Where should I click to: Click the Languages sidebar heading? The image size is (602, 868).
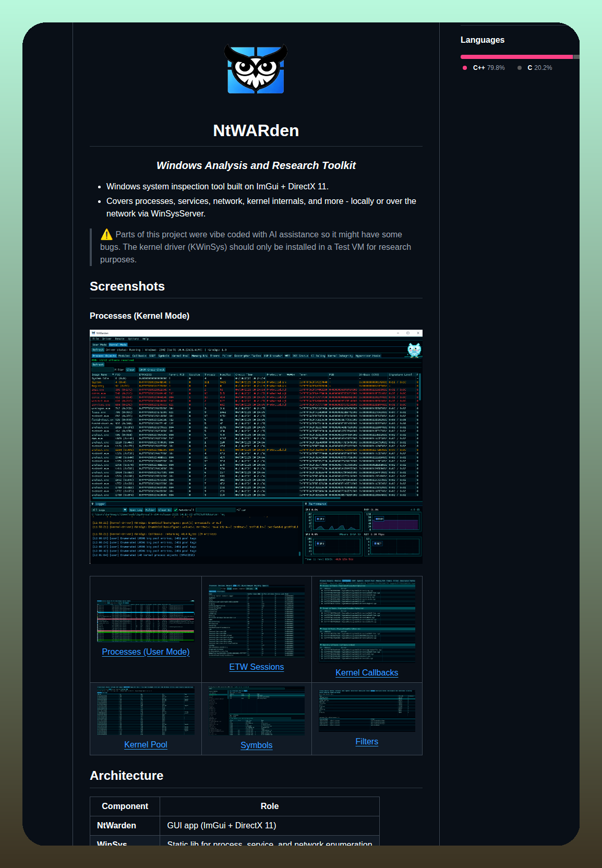[x=483, y=40]
